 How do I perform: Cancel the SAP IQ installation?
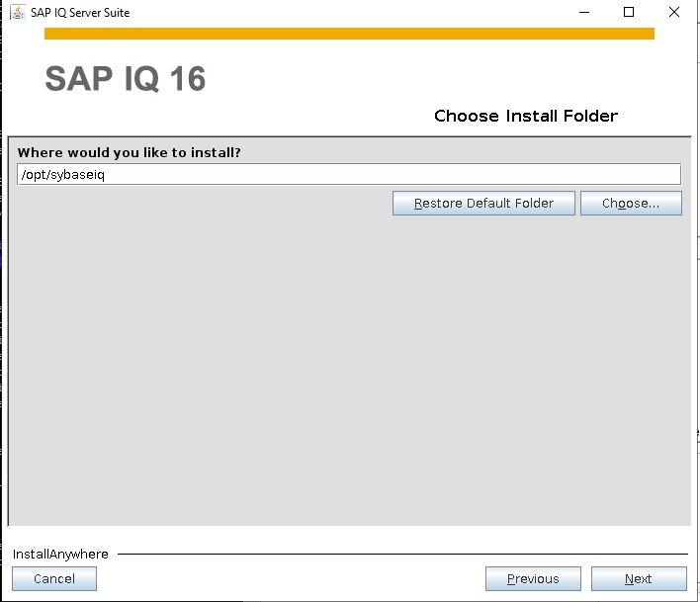54,579
